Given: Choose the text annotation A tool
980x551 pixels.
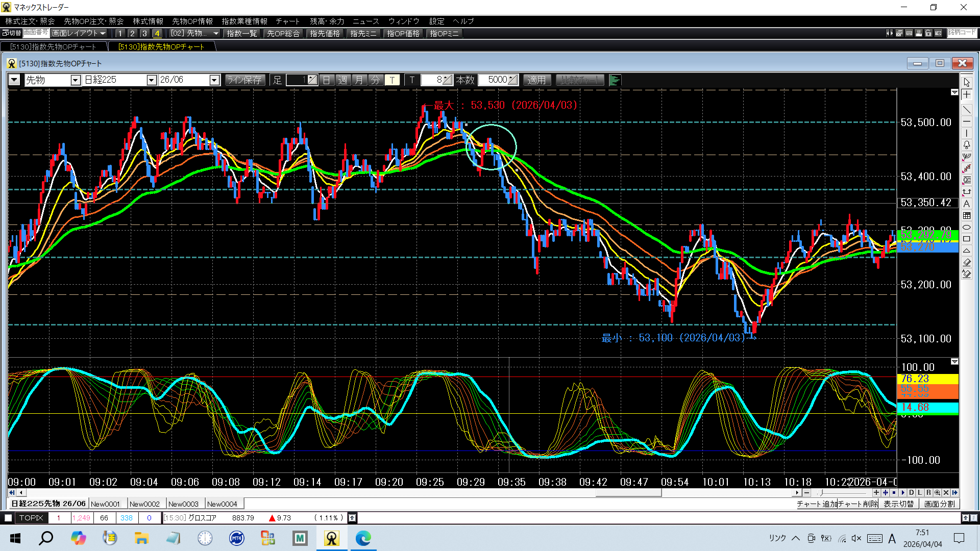Looking at the screenshot, I should pyautogui.click(x=967, y=204).
